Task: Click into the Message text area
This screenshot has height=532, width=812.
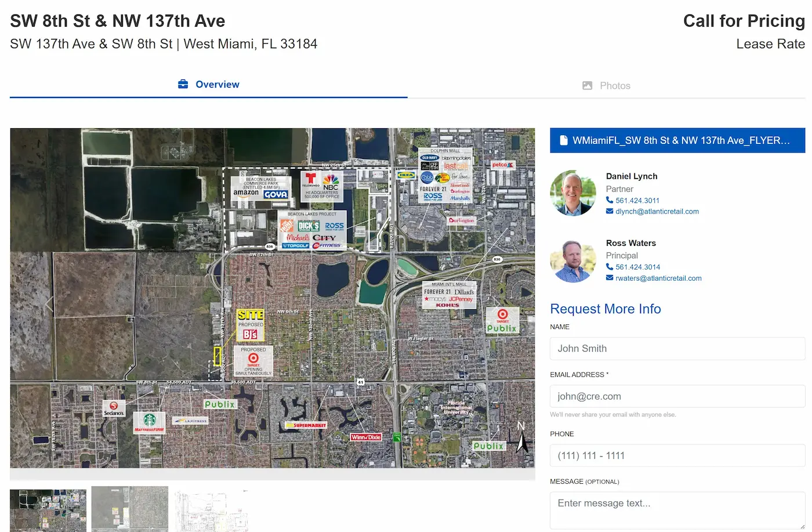Action: click(677, 511)
